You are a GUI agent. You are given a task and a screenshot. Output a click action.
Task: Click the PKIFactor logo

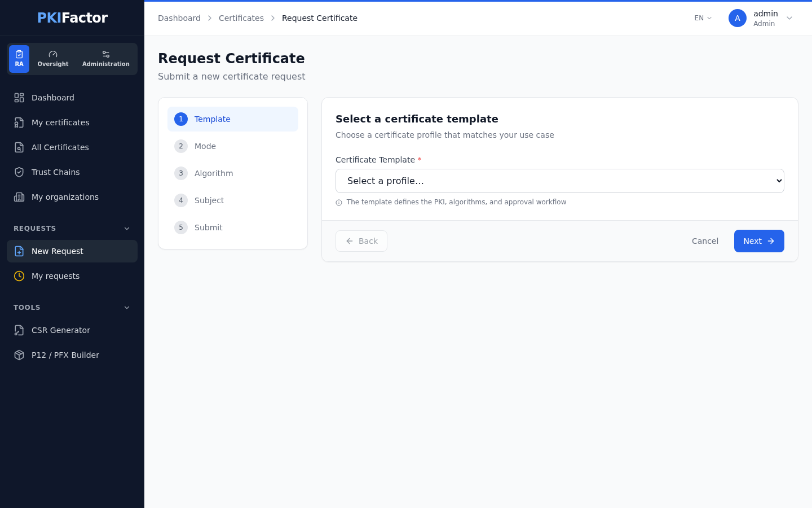(72, 17)
